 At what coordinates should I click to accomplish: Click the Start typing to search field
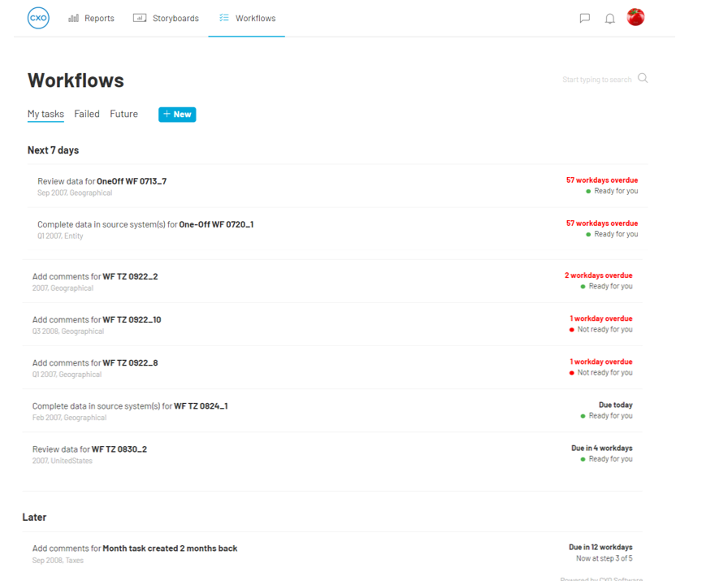click(x=596, y=79)
